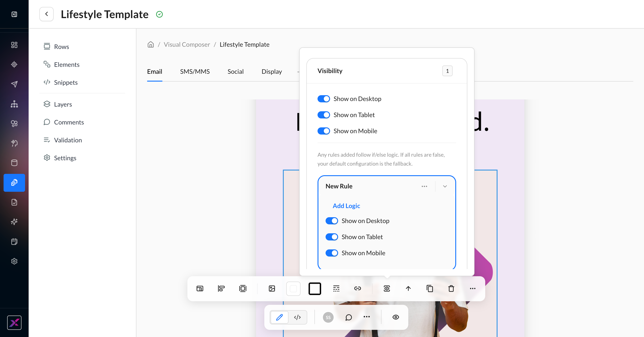Click the dashed border style icon
644x337 pixels.
(336, 289)
